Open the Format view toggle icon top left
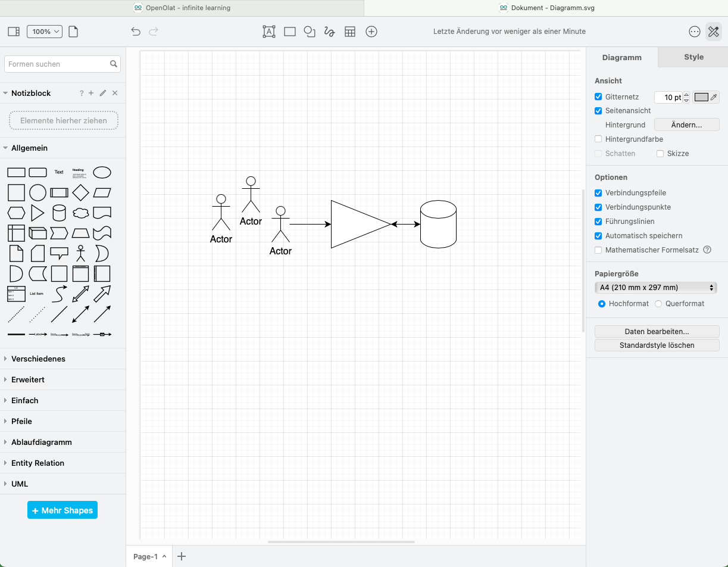 tap(13, 32)
